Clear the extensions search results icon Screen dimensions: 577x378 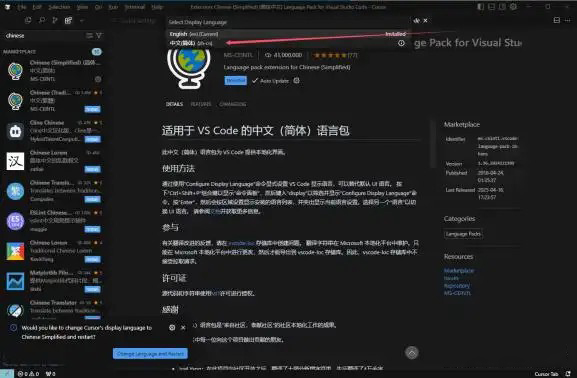[x=89, y=36]
